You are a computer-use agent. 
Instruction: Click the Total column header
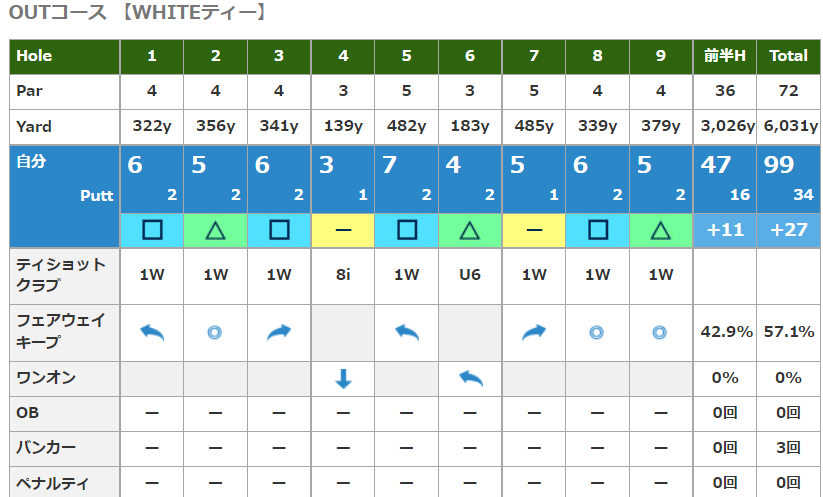pos(788,56)
